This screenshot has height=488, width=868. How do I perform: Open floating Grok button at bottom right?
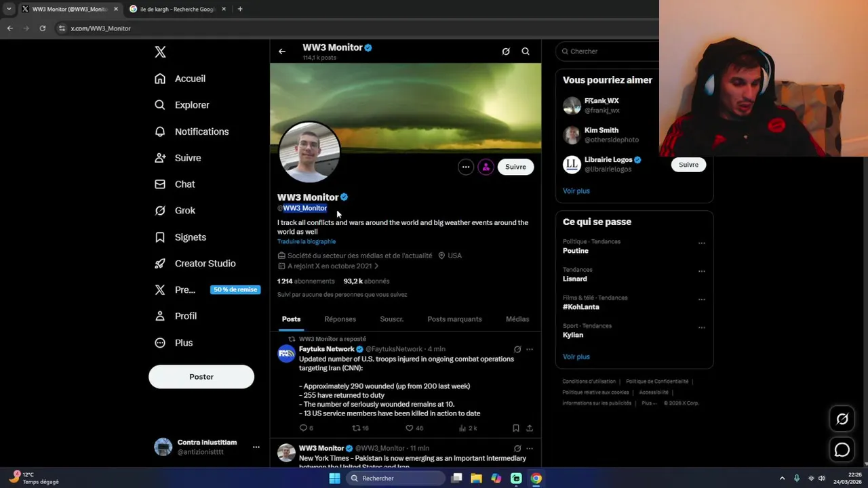(x=842, y=419)
